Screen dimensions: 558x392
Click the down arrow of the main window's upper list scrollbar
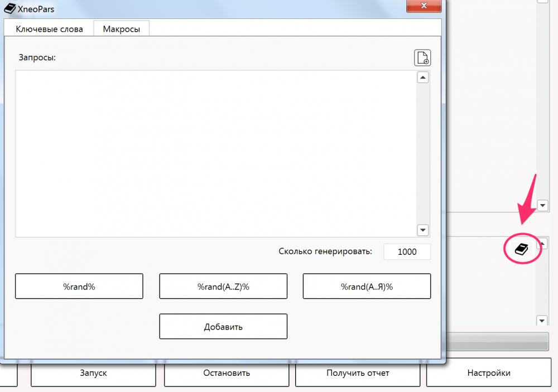pos(543,205)
